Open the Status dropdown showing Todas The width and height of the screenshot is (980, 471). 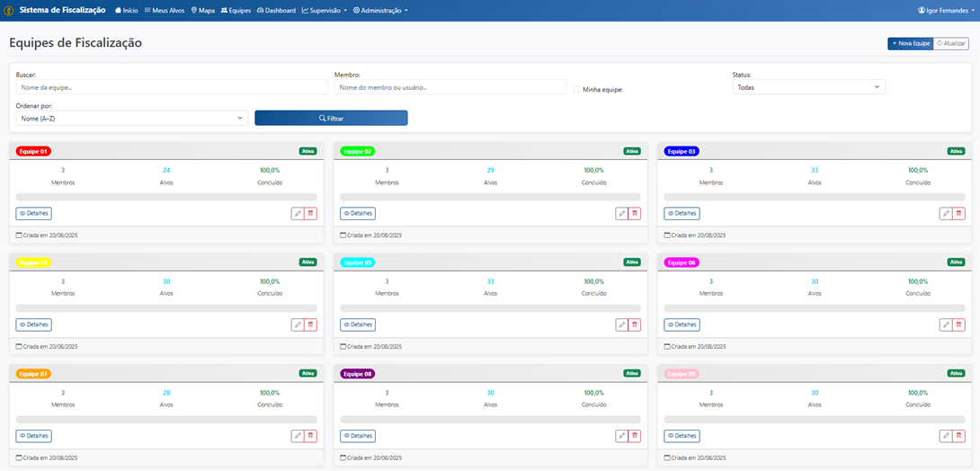coord(808,87)
